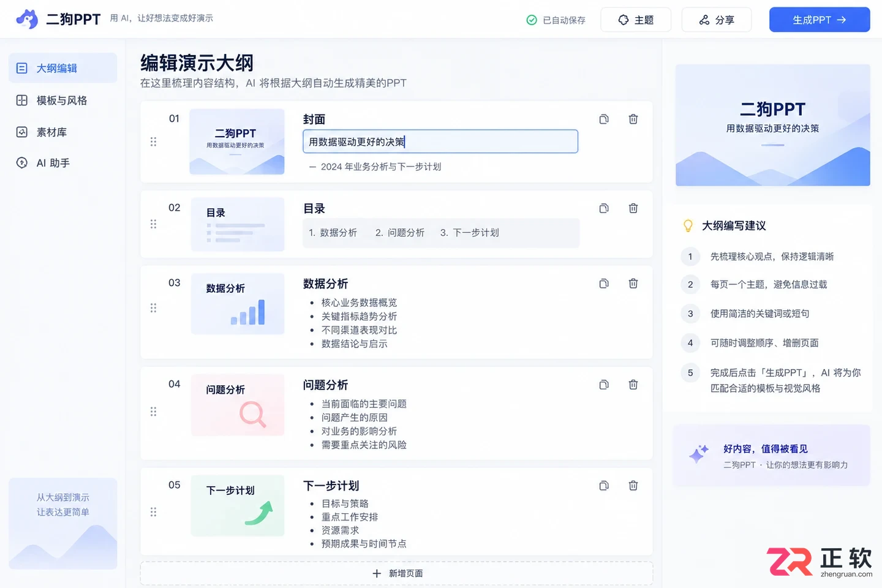Click bullet 数据结论与启示
Screen dimensions: 882x588
coord(354,344)
